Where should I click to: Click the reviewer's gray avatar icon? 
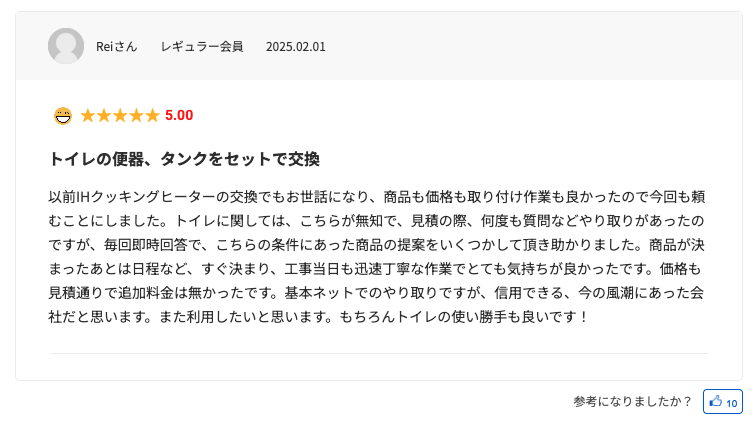click(x=66, y=46)
